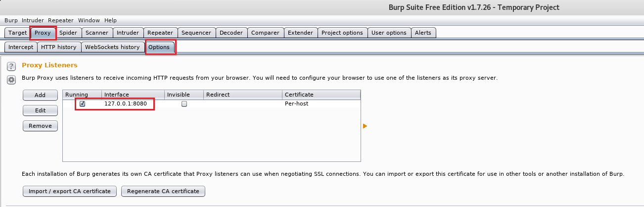Click Import / export CA certificate
Viewport: 644px width, 207px height.
70,191
